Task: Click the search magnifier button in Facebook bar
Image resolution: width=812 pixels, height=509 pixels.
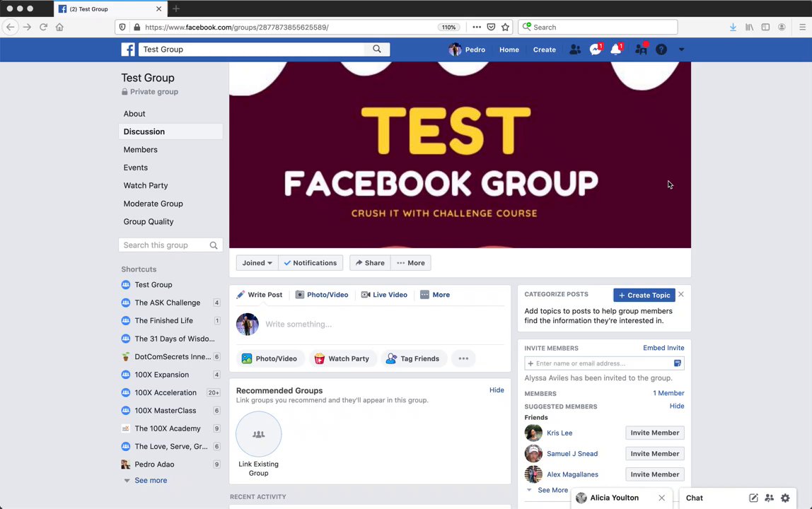Action: pyautogui.click(x=377, y=49)
